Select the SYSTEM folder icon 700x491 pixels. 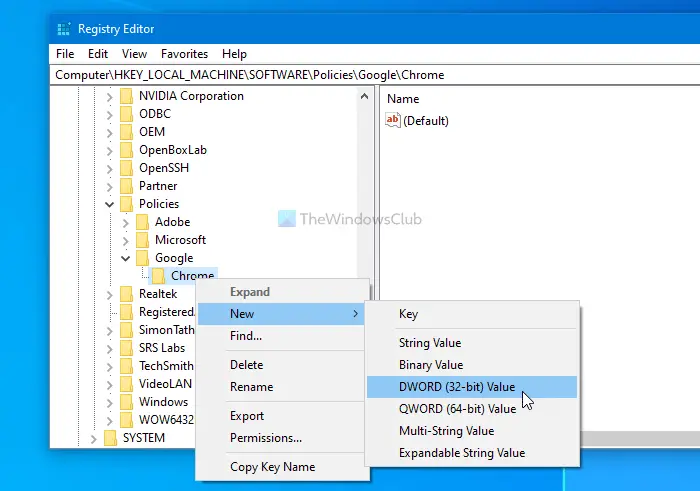point(111,438)
